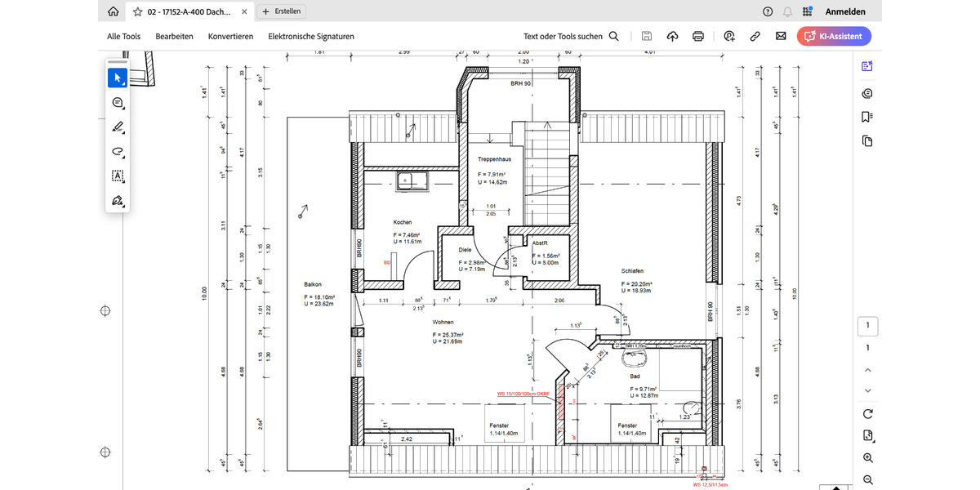Open the Elektronische Signaturen menu
The width and height of the screenshot is (980, 490).
311,36
